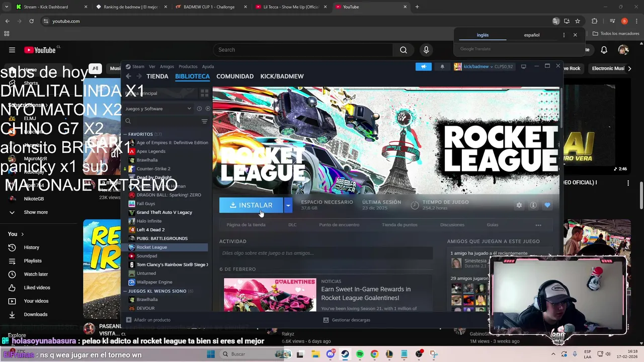Open the dropdown arrow next to INSTALAR
The width and height of the screenshot is (644, 362).
pos(288,205)
